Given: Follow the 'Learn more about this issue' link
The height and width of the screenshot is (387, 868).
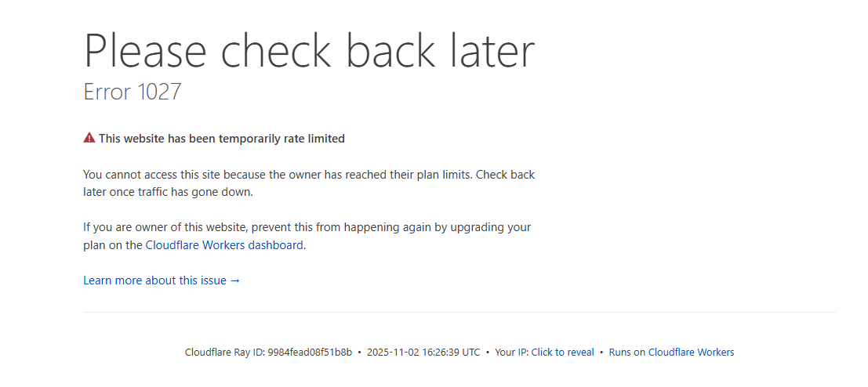Looking at the screenshot, I should coord(154,280).
